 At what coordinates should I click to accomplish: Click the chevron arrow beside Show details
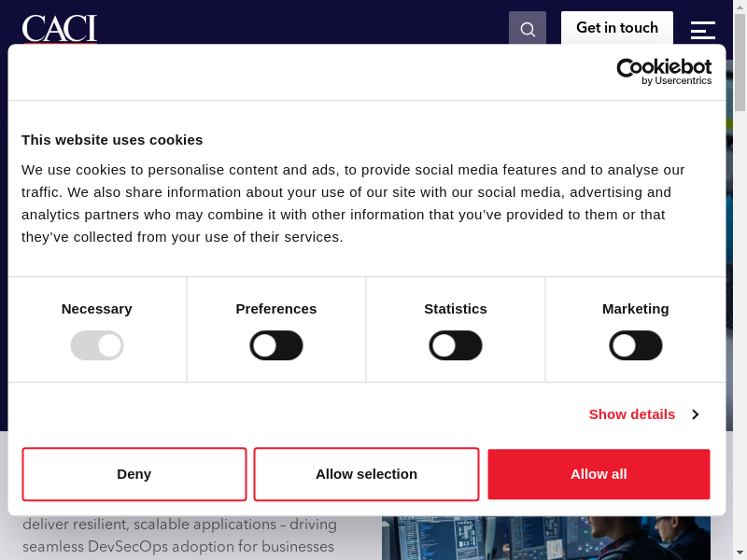pos(695,414)
